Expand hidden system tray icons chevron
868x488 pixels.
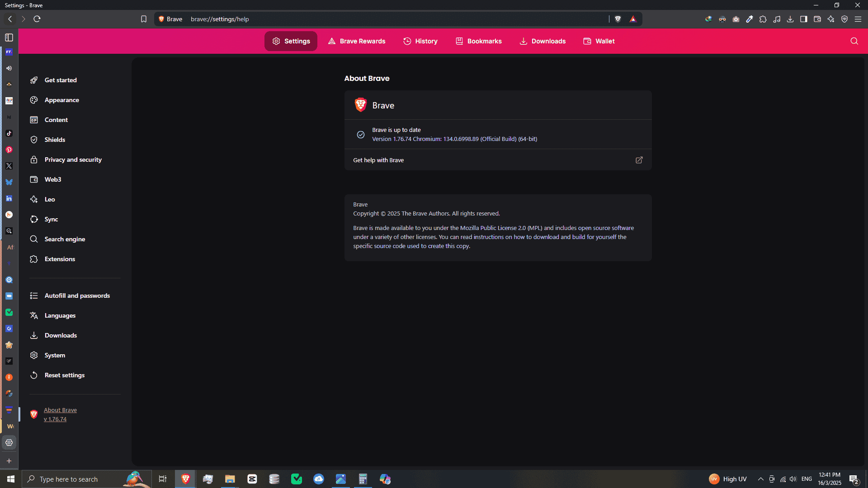[761, 479]
